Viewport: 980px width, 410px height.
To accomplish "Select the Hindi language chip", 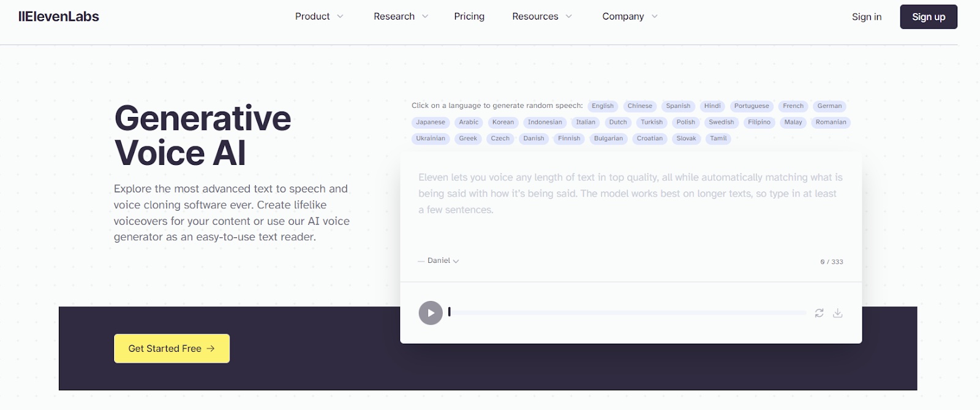I will [712, 106].
